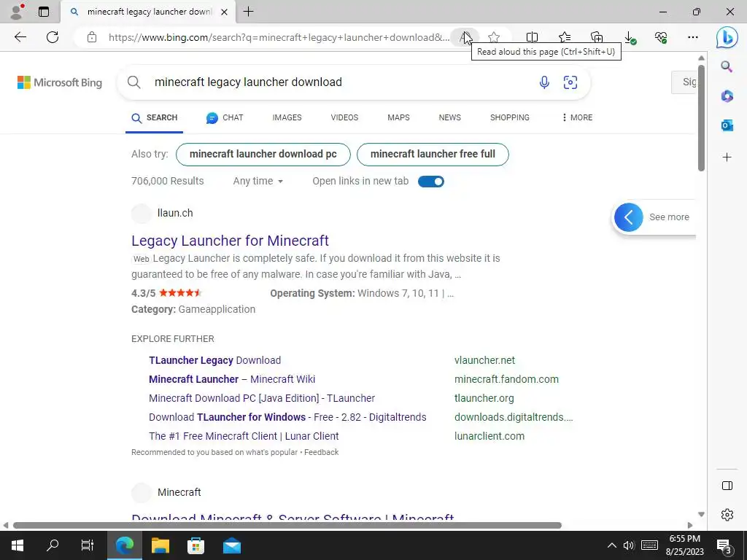Image resolution: width=747 pixels, height=560 pixels.
Task: Open sidebar settings gear
Action: point(727,515)
